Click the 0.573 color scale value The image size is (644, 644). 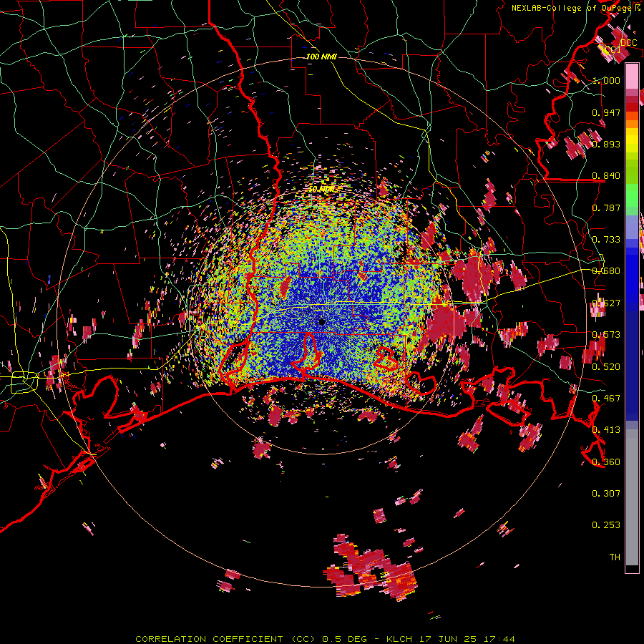tap(606, 335)
